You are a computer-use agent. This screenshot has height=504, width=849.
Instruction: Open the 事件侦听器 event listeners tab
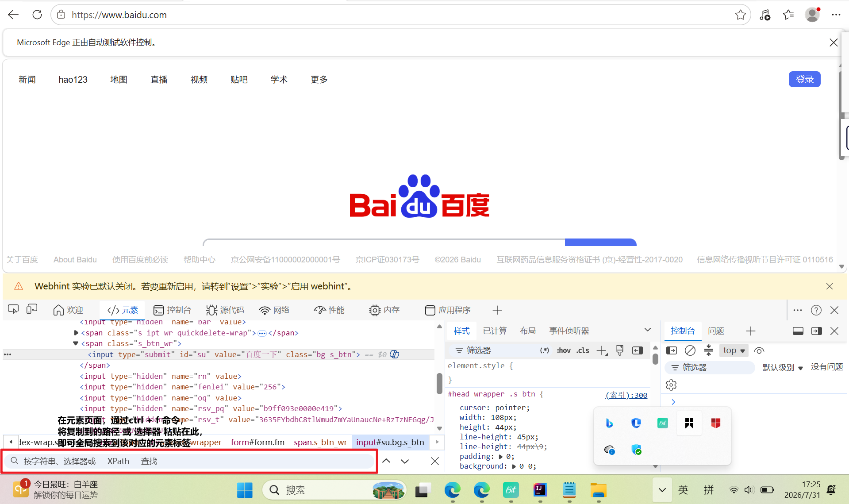569,331
